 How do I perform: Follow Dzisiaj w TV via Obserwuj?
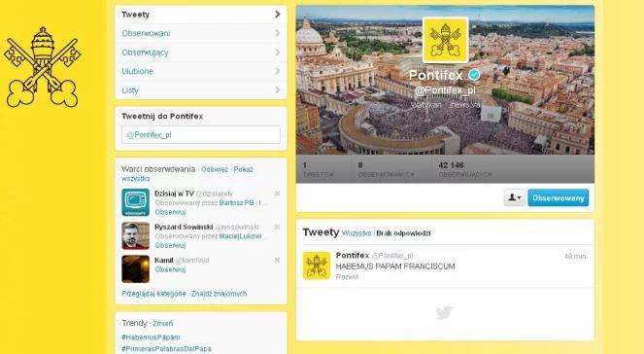(170, 212)
